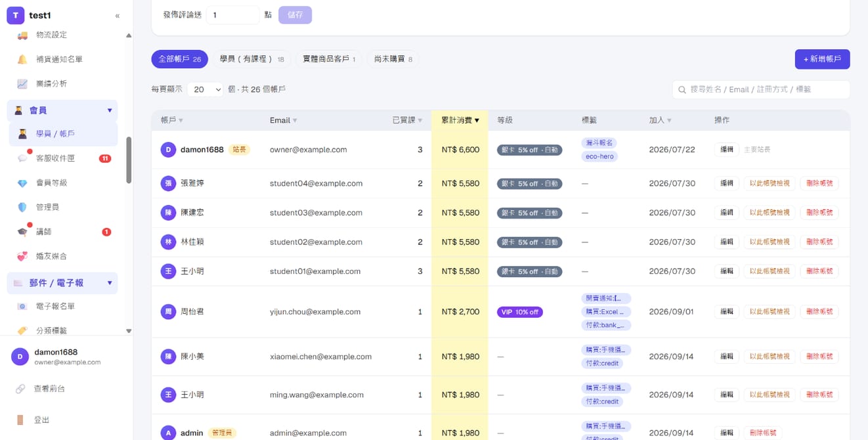The width and height of the screenshot is (868, 440).
Task: Click the 講師 graduation cap icon
Action: [22, 232]
